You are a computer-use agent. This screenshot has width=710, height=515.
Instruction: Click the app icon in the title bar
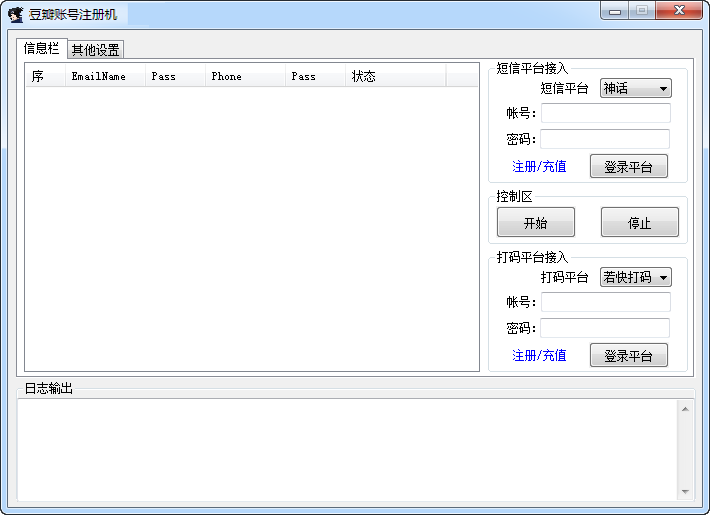click(16, 14)
